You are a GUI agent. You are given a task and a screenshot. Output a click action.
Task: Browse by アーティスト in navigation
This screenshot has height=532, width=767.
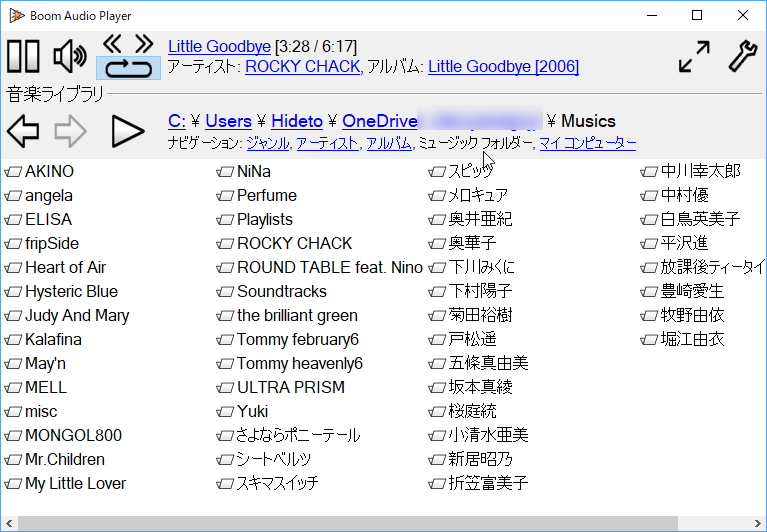pos(327,143)
